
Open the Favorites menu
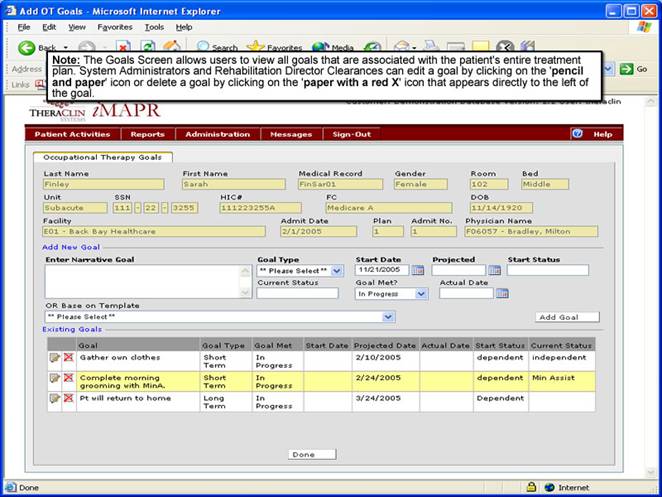[x=115, y=27]
